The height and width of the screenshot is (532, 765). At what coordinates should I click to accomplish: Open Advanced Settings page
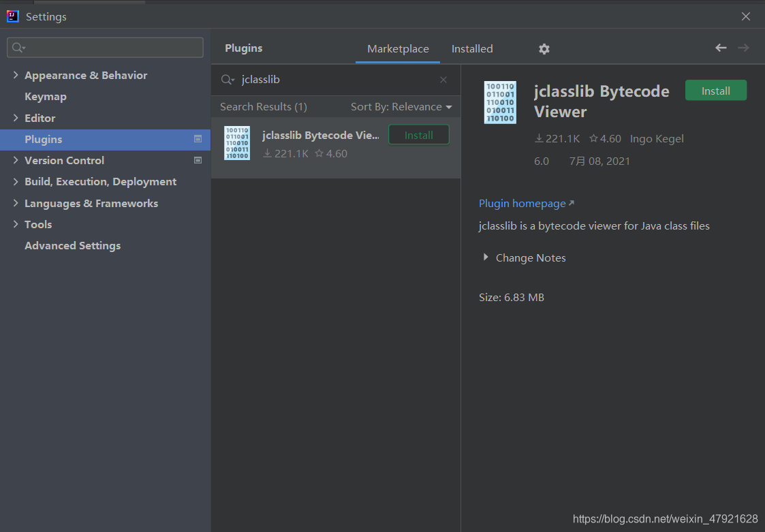73,245
